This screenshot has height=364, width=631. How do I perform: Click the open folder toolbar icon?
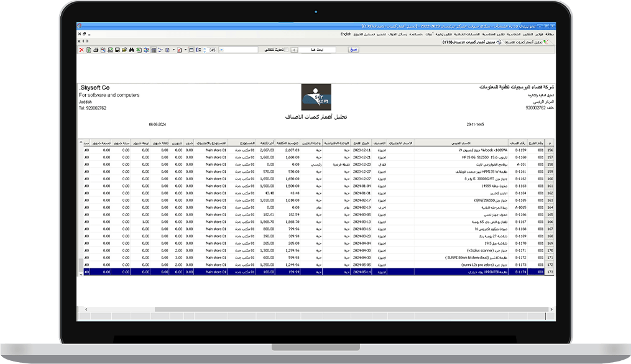pyautogui.click(x=124, y=50)
